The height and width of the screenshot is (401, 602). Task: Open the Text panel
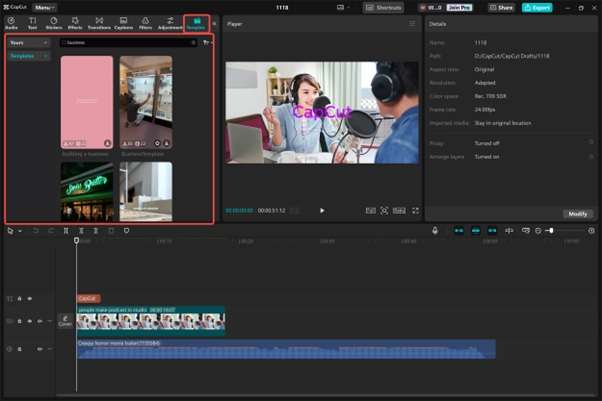coord(33,23)
